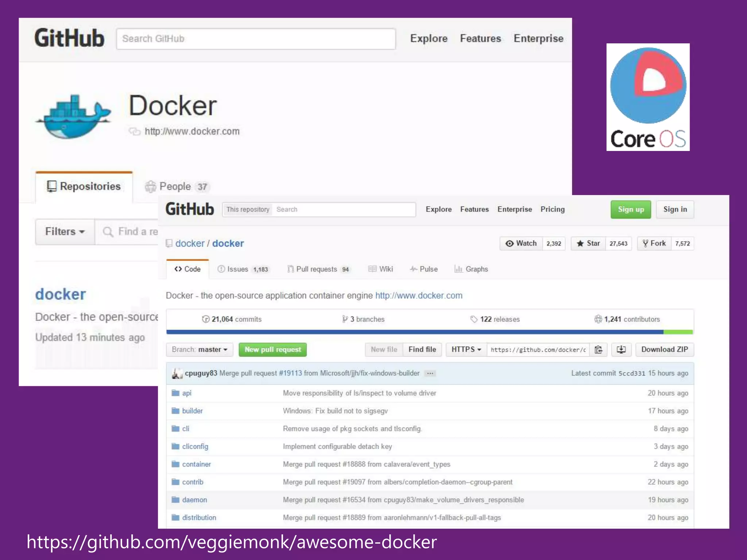Select the Repositories tab in the back window
This screenshot has height=560, width=747.
(x=84, y=186)
